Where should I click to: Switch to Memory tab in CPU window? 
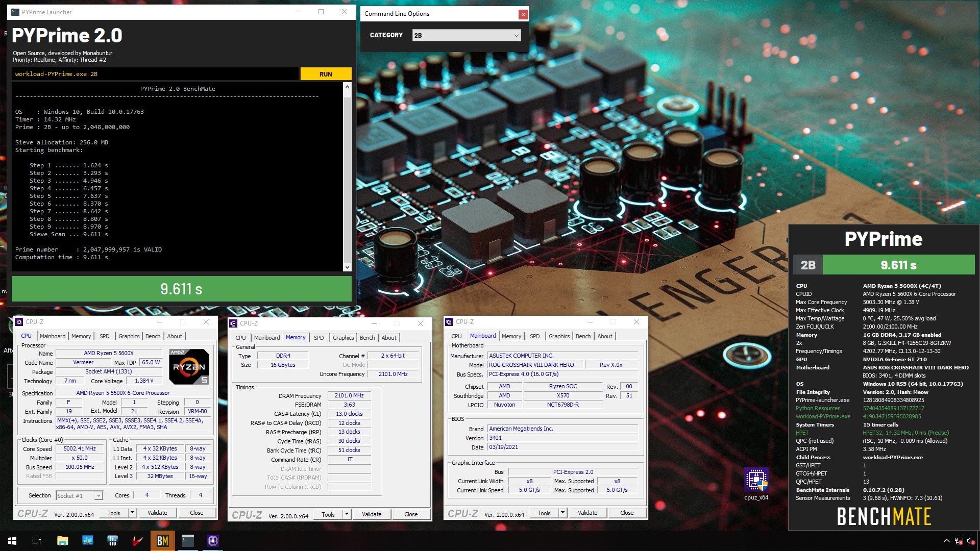tap(81, 336)
